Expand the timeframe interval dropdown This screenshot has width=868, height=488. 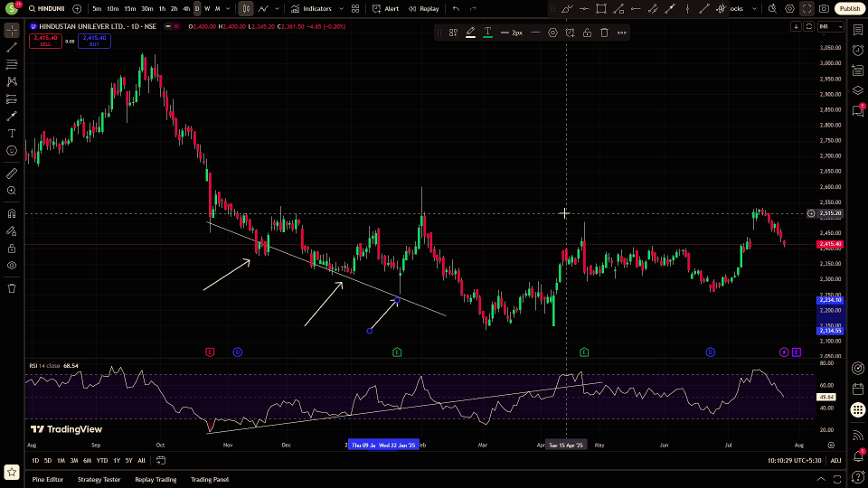[228, 9]
